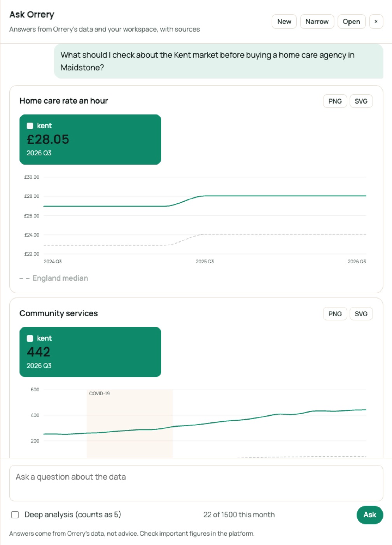Close the Ask Orrery panel
Viewport: 392px width, 545px height.
point(376,22)
